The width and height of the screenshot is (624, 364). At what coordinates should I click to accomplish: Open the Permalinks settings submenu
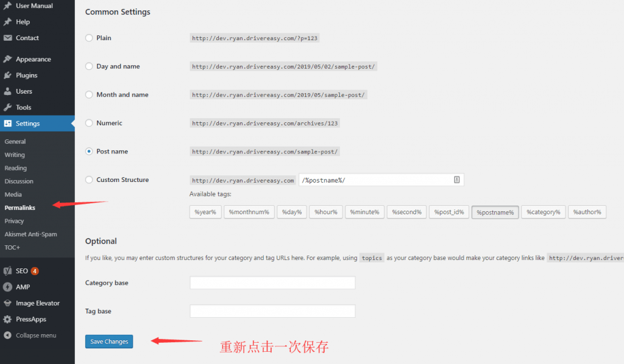click(20, 208)
